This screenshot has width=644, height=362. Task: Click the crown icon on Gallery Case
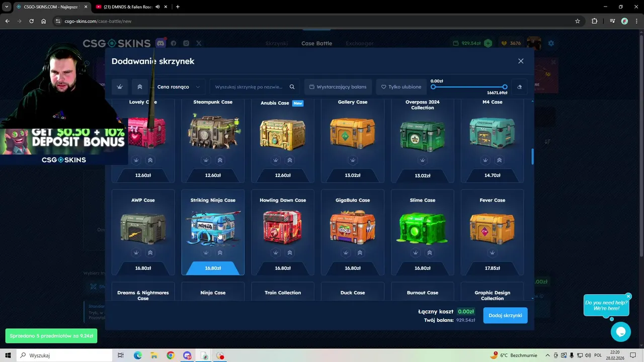353,160
